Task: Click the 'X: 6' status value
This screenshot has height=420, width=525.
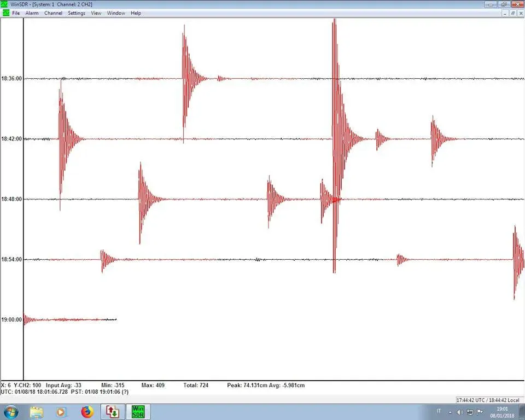Action: 6,385
